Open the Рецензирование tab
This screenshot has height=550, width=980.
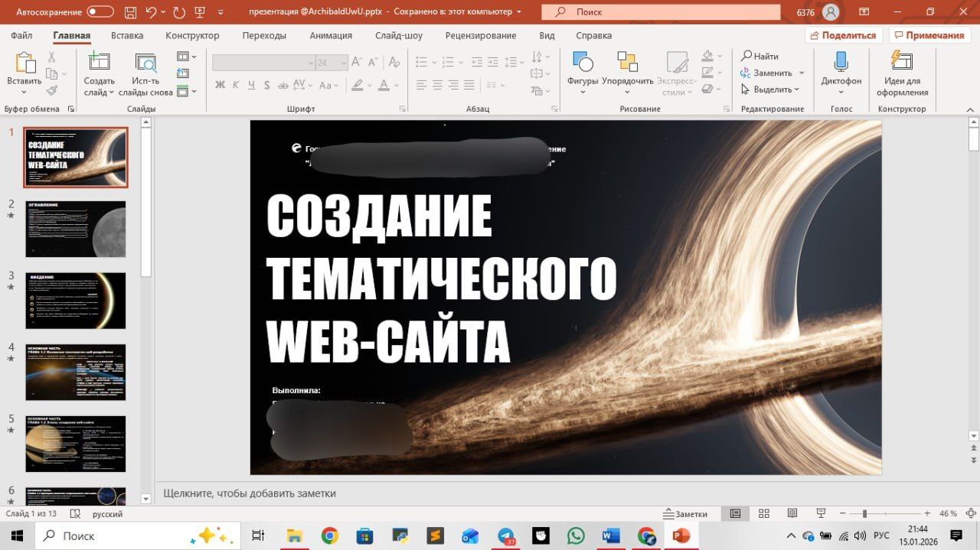click(x=481, y=35)
